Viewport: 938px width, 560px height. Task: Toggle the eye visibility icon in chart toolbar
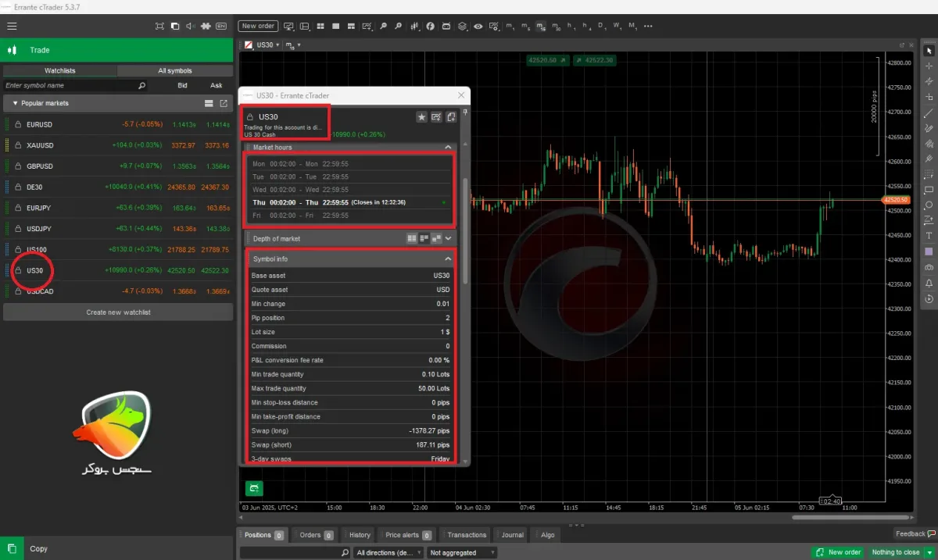tap(478, 26)
